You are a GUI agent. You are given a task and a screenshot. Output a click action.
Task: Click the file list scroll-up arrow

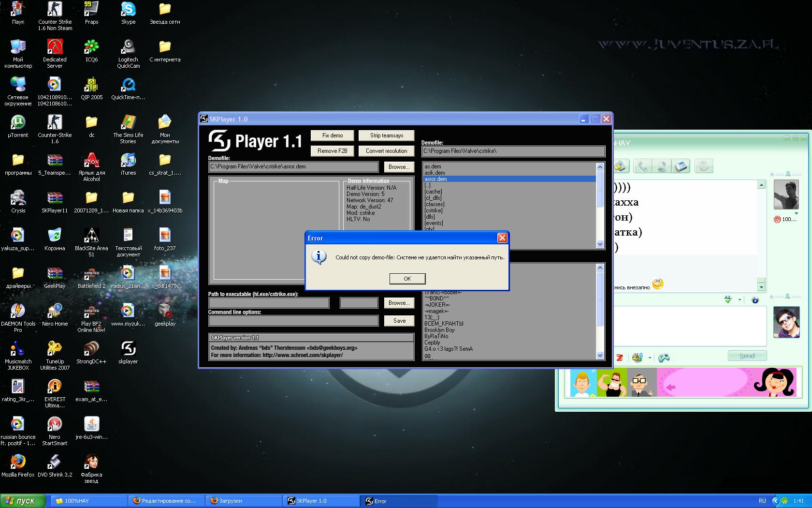point(600,167)
